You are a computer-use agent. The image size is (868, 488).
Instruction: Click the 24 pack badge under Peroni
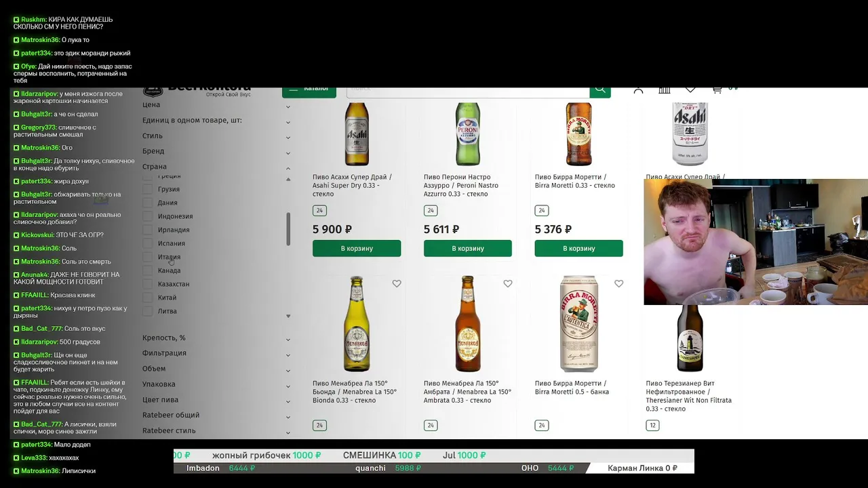[431, 210]
